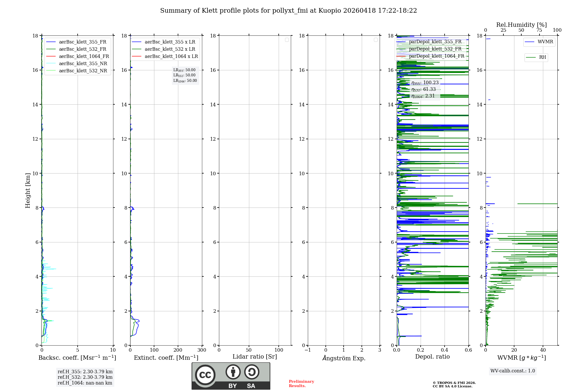Click the Rel.Humidity [%] top axis label
Viewport: 577px width, 392px height.
tap(521, 25)
